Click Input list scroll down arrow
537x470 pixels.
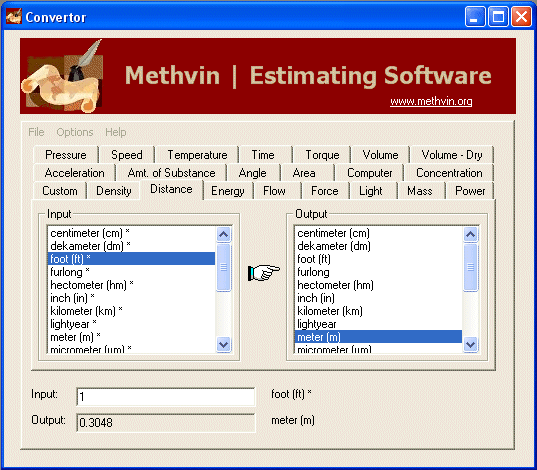coord(224,344)
